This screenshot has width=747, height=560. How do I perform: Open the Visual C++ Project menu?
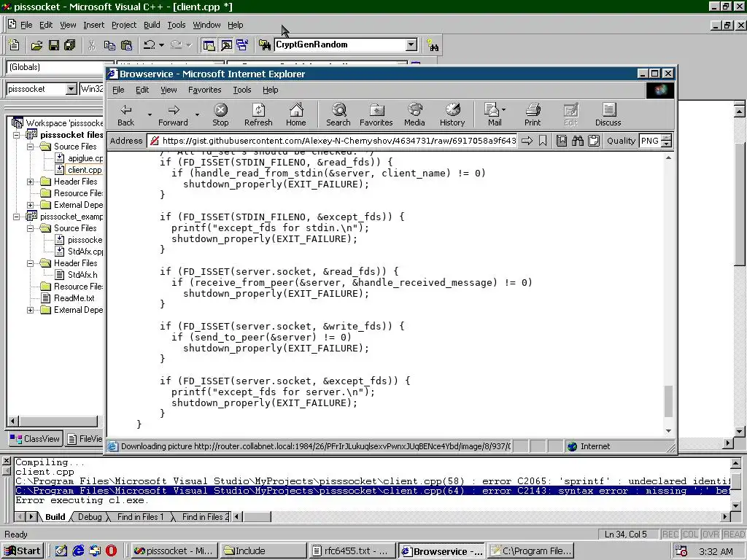(124, 25)
